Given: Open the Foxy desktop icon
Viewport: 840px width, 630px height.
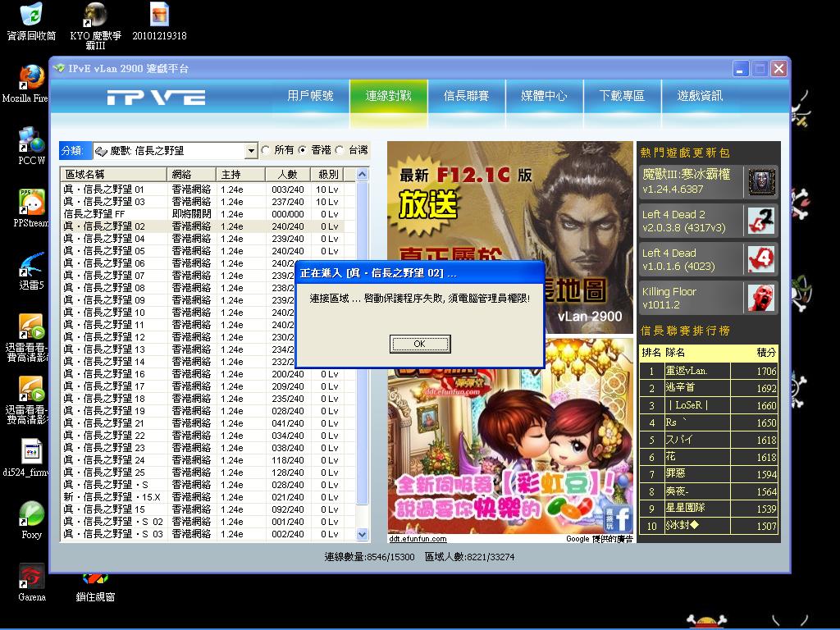Looking at the screenshot, I should pyautogui.click(x=32, y=514).
